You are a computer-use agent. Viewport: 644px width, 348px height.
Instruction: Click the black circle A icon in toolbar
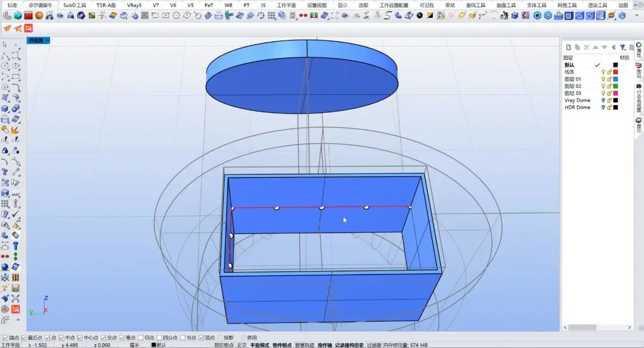click(x=420, y=16)
